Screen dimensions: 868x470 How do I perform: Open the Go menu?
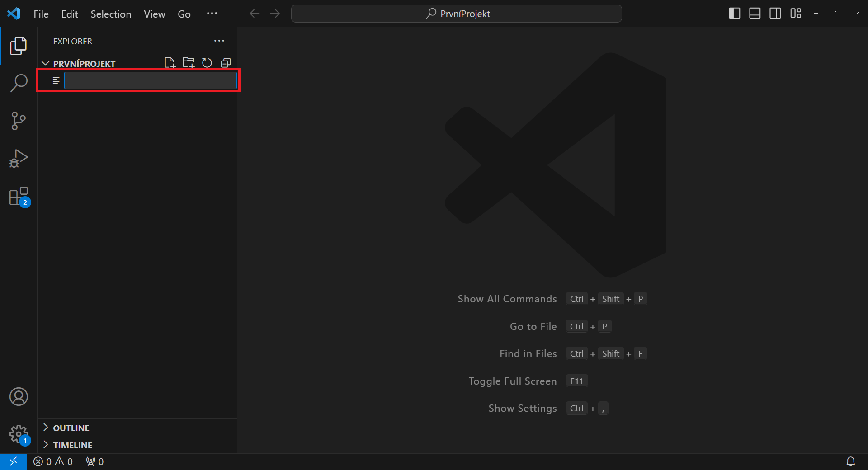tap(184, 14)
